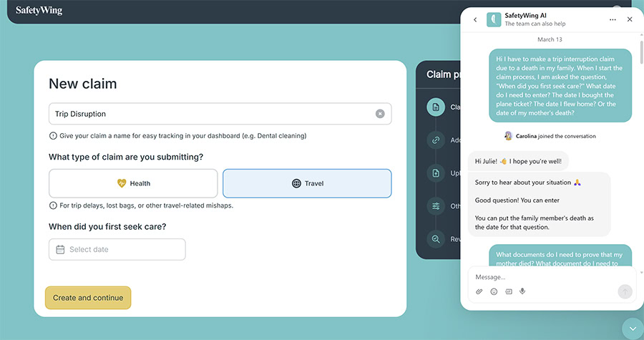Click info icon beside trip delays hint

(53, 205)
